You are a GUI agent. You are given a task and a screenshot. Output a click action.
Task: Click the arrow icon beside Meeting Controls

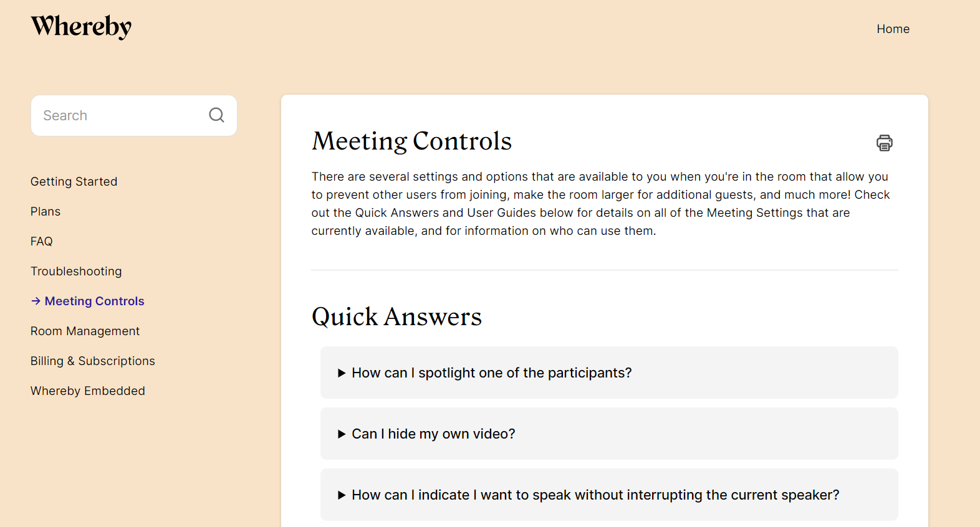(36, 301)
